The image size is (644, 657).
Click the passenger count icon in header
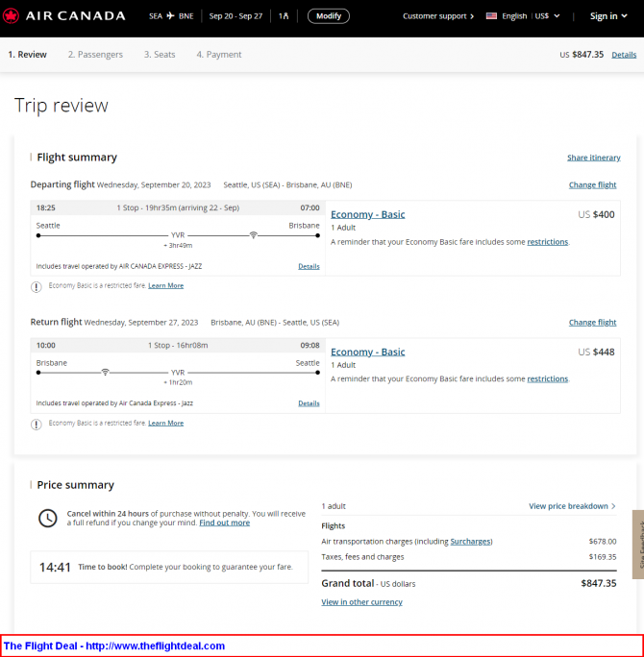pyautogui.click(x=284, y=16)
